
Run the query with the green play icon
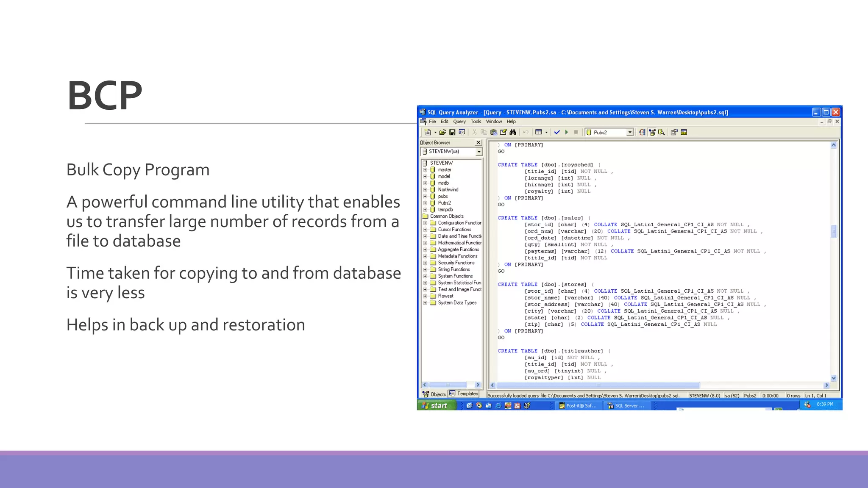567,132
